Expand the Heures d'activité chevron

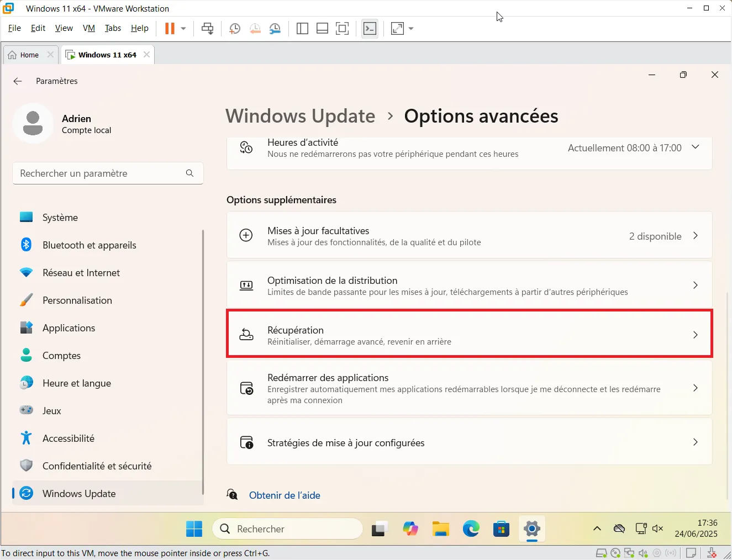(696, 147)
